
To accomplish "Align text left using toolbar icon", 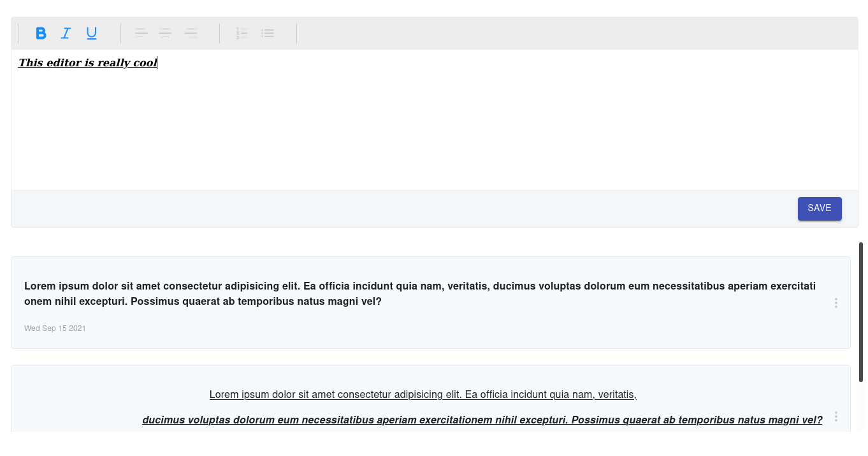I will (x=141, y=33).
